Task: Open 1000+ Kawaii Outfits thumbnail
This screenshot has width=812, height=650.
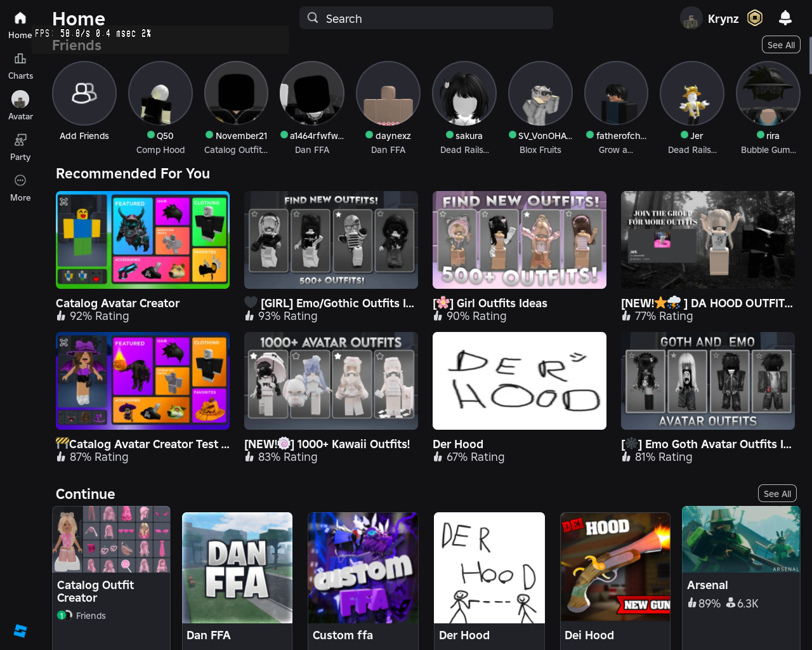Action: click(331, 381)
